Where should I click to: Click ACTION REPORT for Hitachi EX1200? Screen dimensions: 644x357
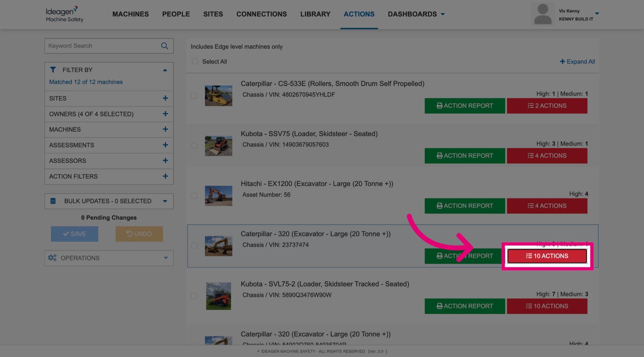tap(465, 206)
